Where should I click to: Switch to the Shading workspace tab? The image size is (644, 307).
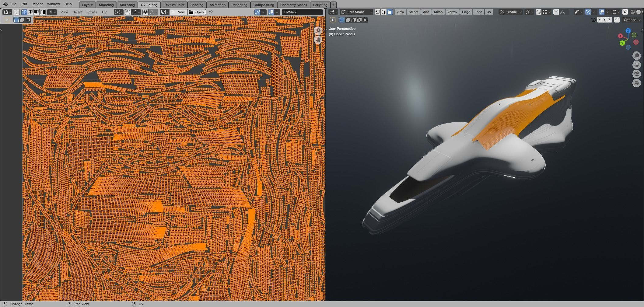[x=197, y=5]
